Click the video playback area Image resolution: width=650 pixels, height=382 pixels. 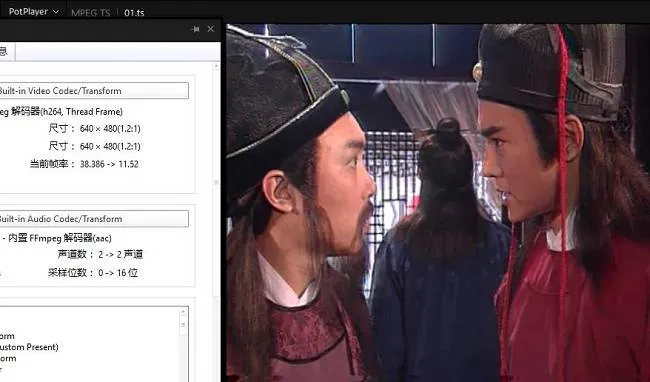[x=438, y=203]
